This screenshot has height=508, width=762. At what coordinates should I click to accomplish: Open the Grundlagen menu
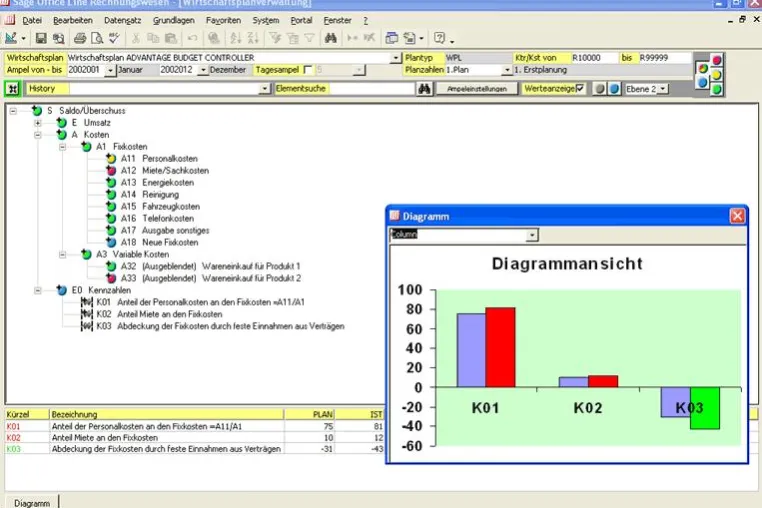173,20
